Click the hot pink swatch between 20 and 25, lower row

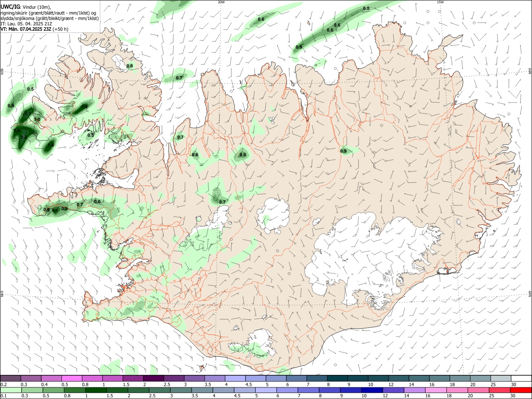pyautogui.click(x=478, y=390)
